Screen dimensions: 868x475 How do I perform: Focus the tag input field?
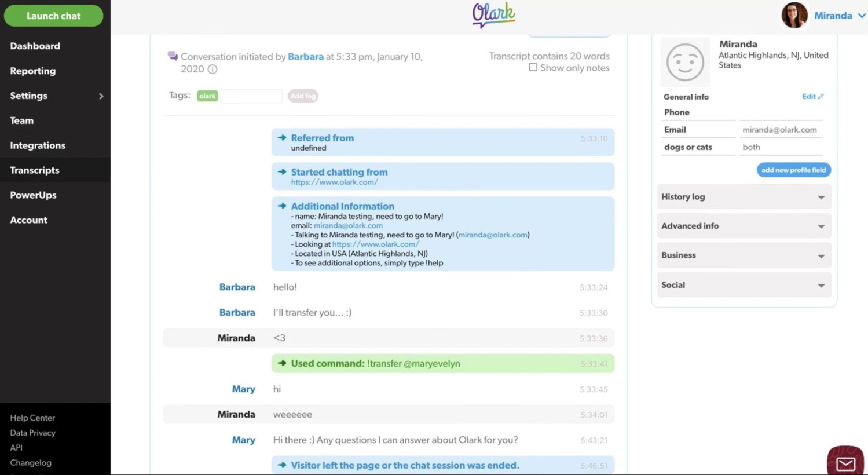click(x=251, y=96)
